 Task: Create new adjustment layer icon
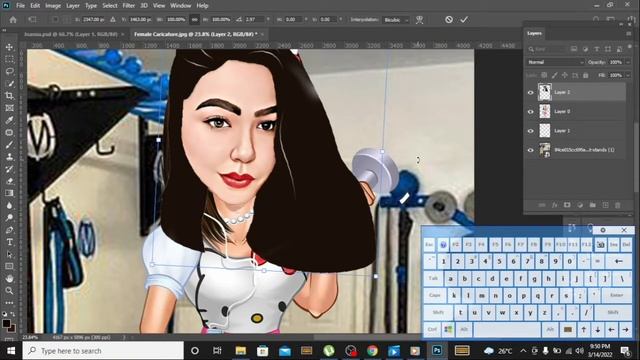(x=580, y=205)
